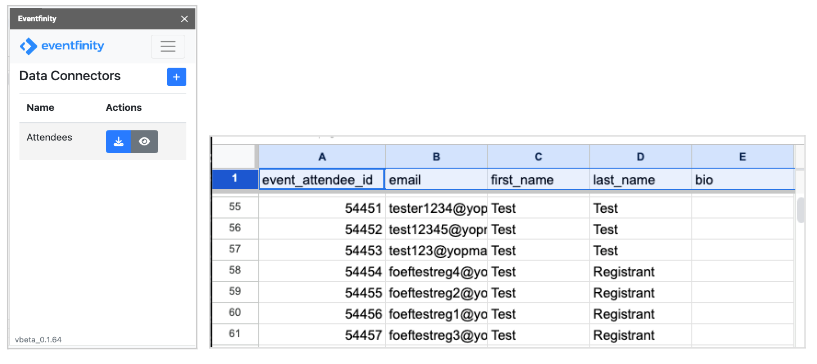Download the Attendees connector data
The width and height of the screenshot is (817, 364).
pyautogui.click(x=119, y=142)
